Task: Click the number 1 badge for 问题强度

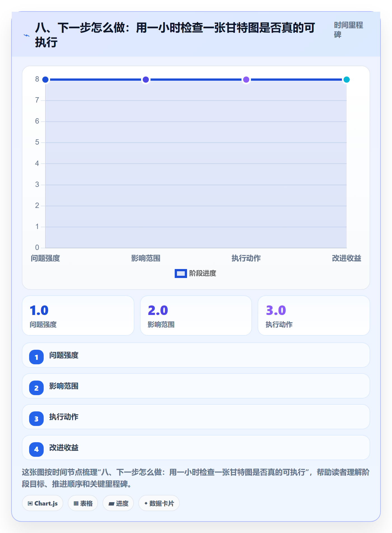Action: point(36,357)
